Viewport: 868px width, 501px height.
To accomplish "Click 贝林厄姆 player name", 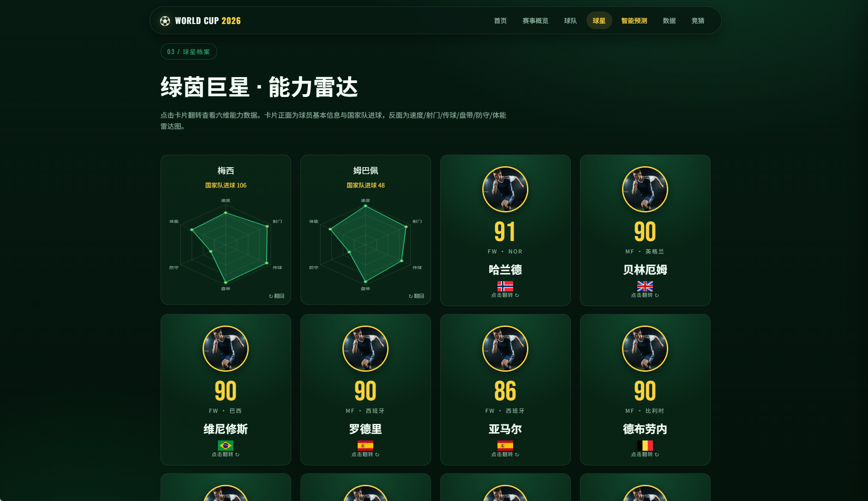I will pyautogui.click(x=645, y=270).
